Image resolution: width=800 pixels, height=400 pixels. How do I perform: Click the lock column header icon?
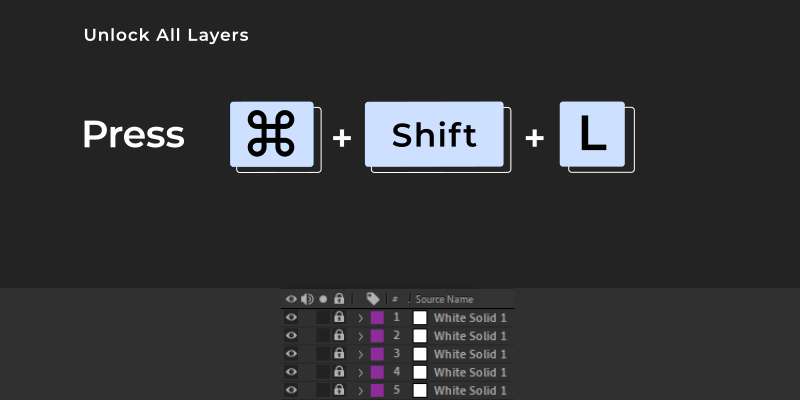[x=339, y=299]
